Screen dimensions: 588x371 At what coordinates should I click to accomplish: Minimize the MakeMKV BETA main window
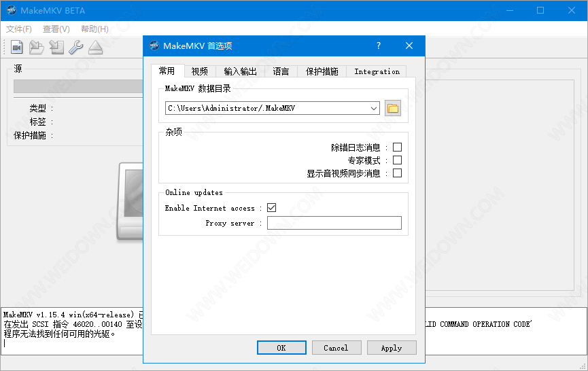click(x=510, y=10)
